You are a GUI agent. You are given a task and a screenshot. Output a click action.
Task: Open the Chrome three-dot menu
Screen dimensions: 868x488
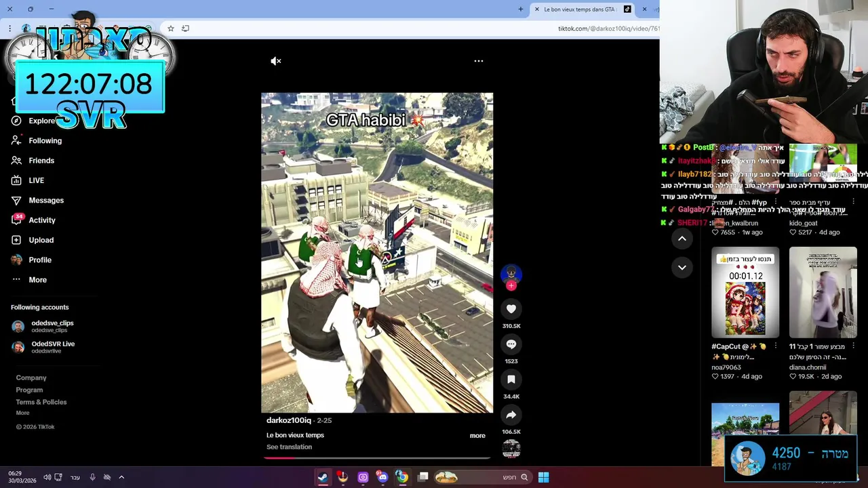pyautogui.click(x=9, y=28)
